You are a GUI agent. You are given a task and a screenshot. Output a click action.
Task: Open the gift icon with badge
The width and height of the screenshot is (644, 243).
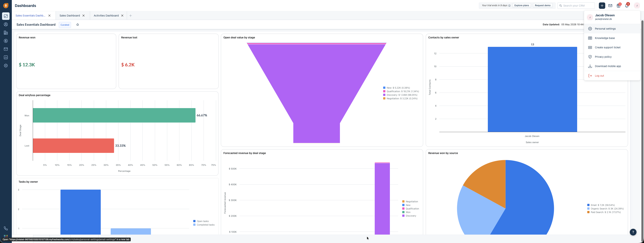coord(619,5)
